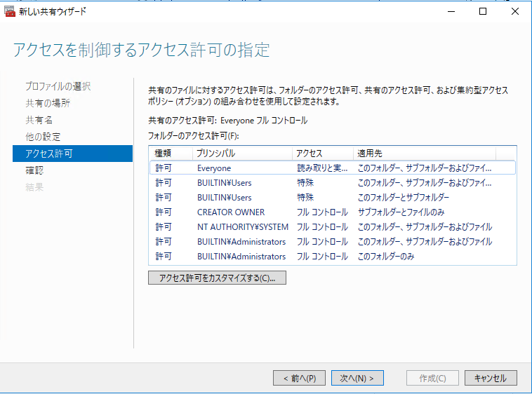532x394 pixels.
Task: Click the 適用先 column header
Action: [425, 154]
